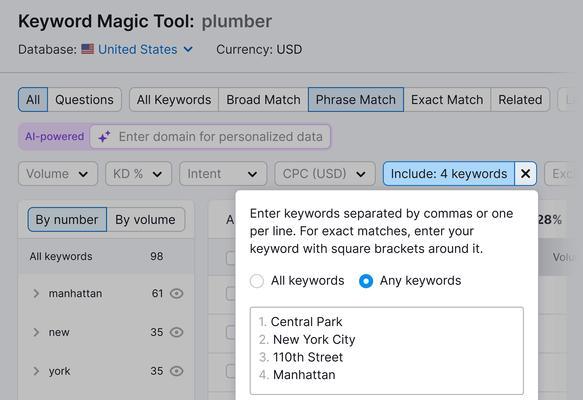Click the eye icon next to manhattan
Viewport: 583px width, 400px height.
coord(177,294)
